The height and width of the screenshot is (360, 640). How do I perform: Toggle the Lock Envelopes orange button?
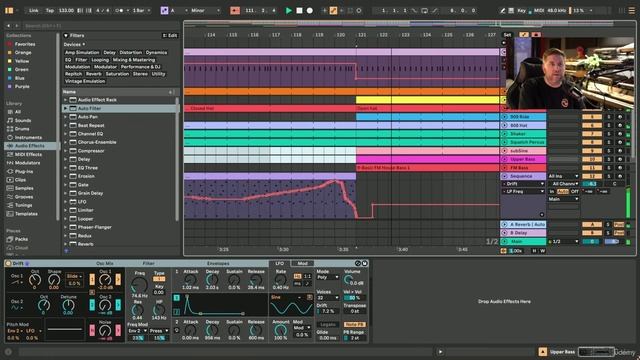click(x=524, y=35)
